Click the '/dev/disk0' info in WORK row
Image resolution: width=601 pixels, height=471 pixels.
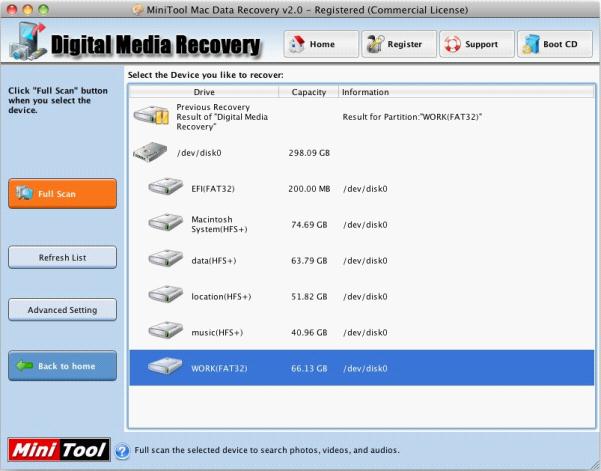(365, 369)
